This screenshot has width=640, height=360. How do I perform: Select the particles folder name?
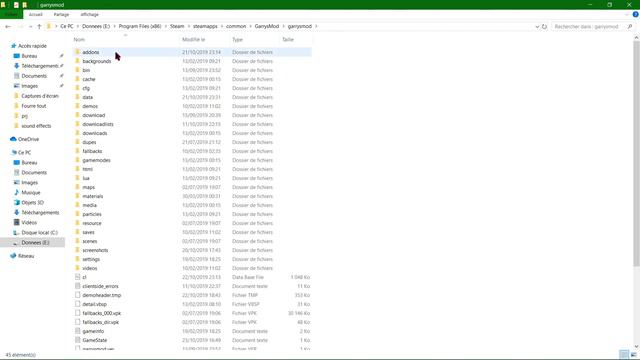coord(92,214)
